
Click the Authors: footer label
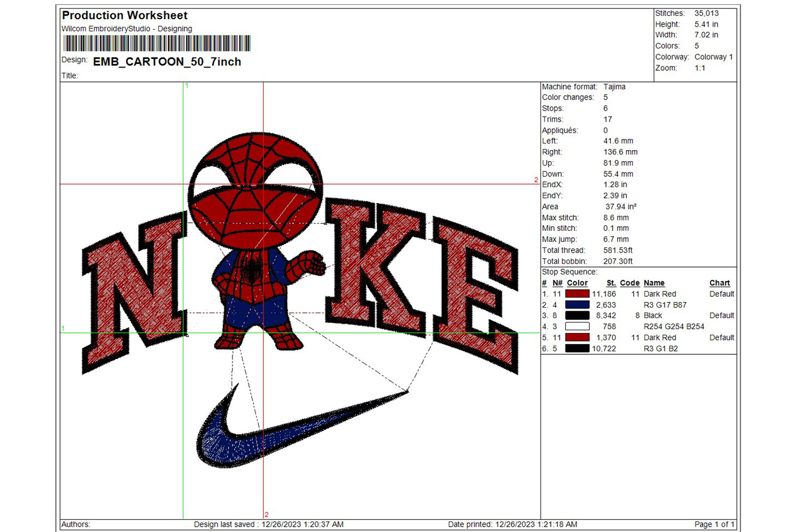pyautogui.click(x=76, y=525)
